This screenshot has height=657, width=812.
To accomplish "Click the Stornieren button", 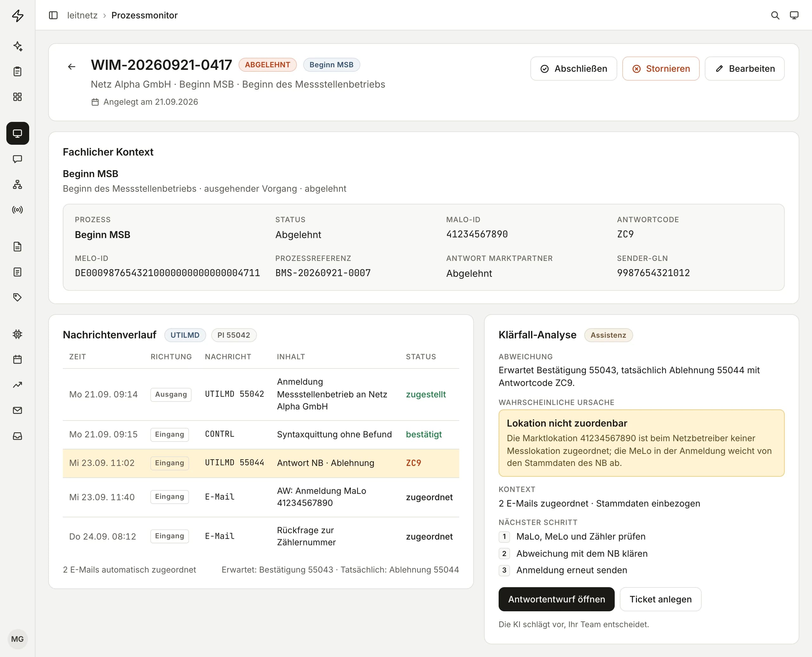I will (661, 69).
